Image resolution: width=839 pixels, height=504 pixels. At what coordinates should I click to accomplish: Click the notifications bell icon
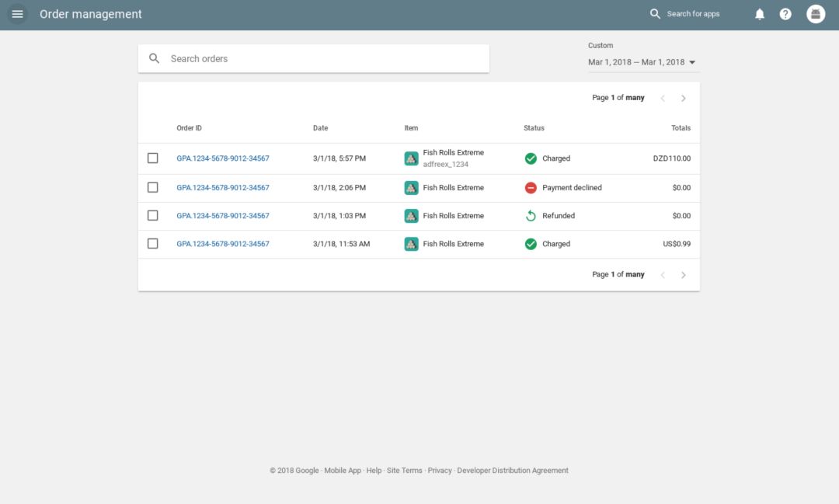coord(760,14)
